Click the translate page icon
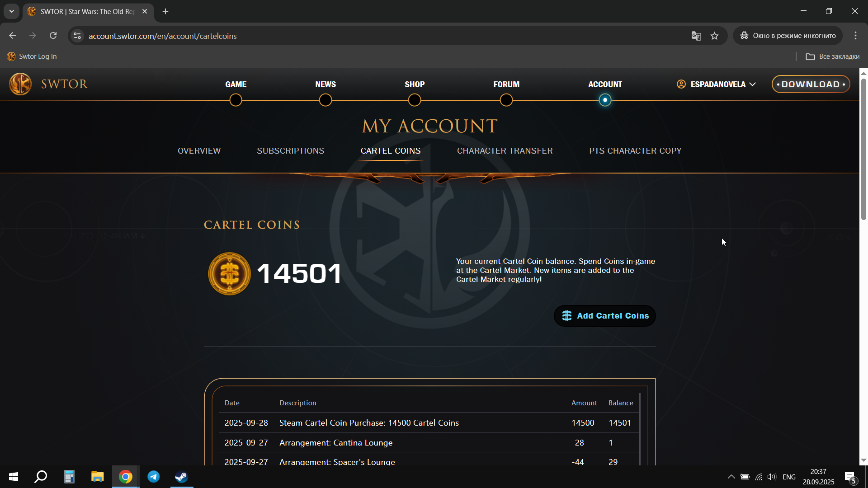 click(x=696, y=36)
